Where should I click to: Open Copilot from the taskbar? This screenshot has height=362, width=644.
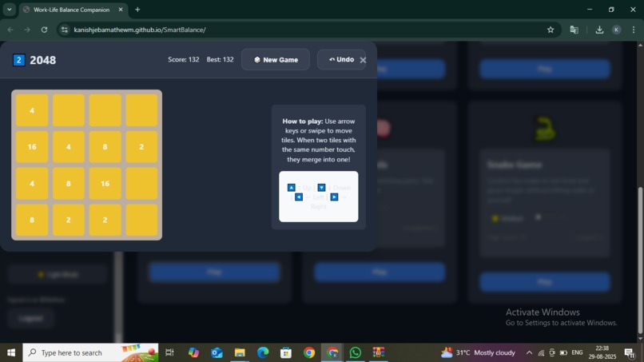click(x=193, y=352)
